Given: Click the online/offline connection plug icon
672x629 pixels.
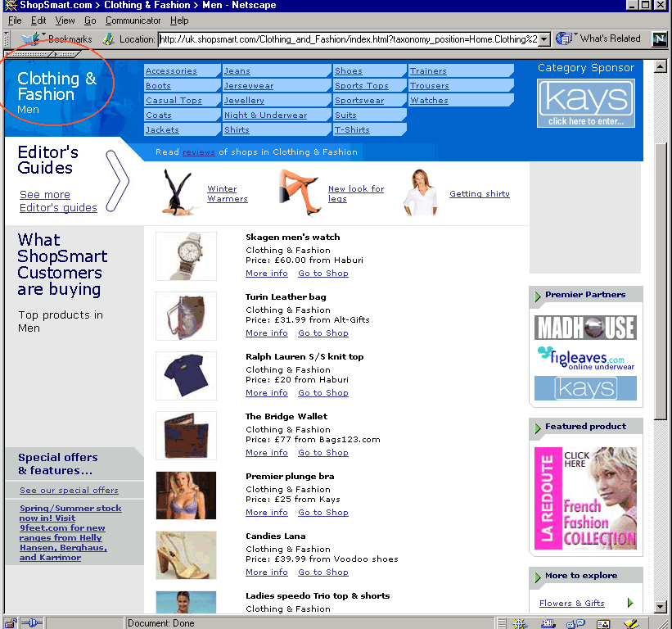Looking at the screenshot, I should coord(32,623).
